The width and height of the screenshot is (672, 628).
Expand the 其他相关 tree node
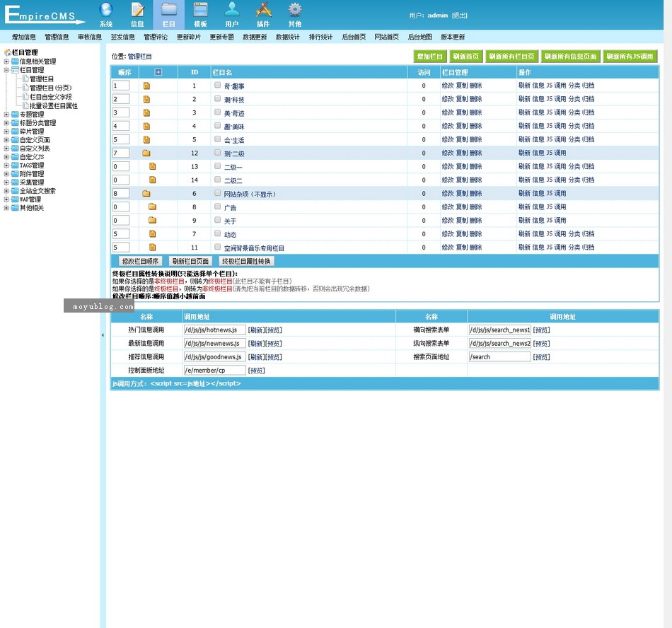[x=6, y=208]
